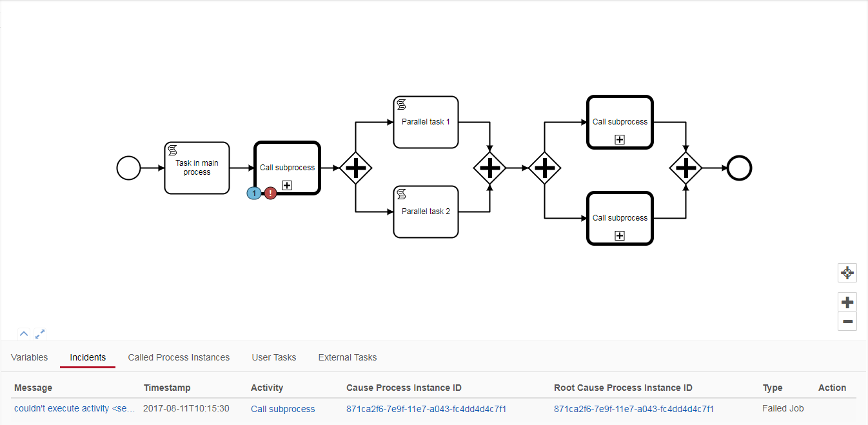Click the 'Message' column header

[x=34, y=388]
